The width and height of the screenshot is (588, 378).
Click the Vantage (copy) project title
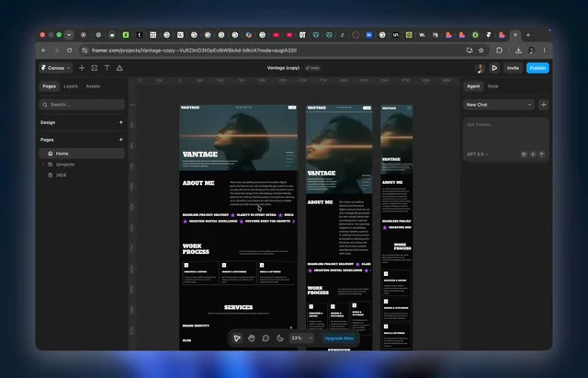pos(283,68)
